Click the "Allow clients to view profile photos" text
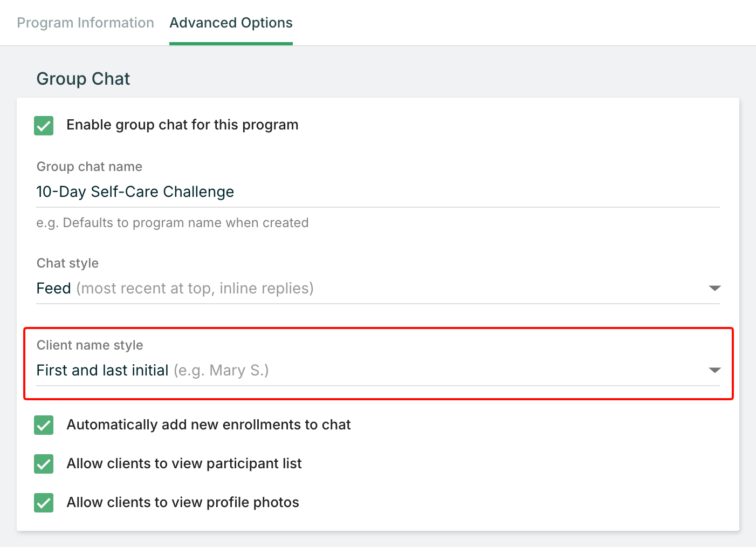 click(x=183, y=503)
